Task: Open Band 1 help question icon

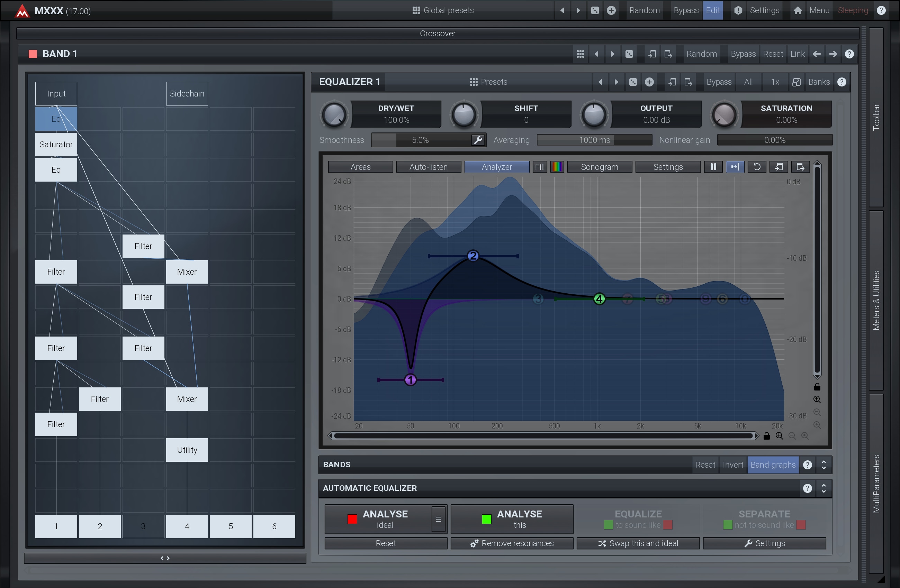Action: pos(849,54)
